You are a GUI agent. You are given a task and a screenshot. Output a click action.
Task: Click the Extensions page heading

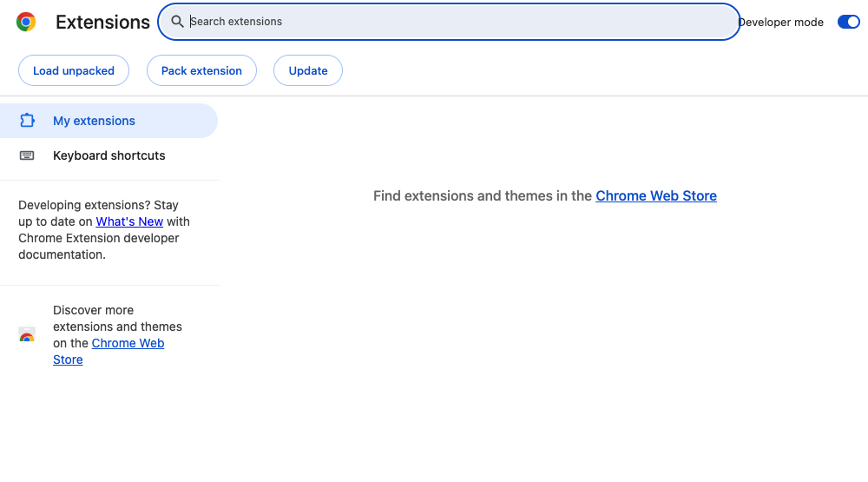pos(102,23)
